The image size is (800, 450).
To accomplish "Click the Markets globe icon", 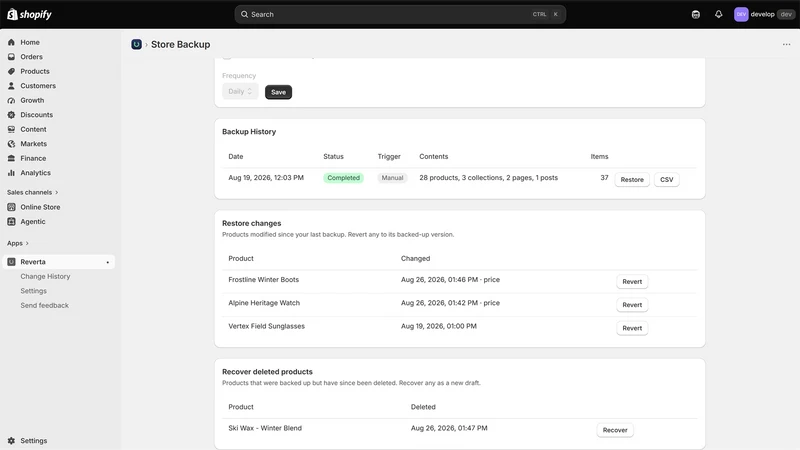I will tap(11, 144).
